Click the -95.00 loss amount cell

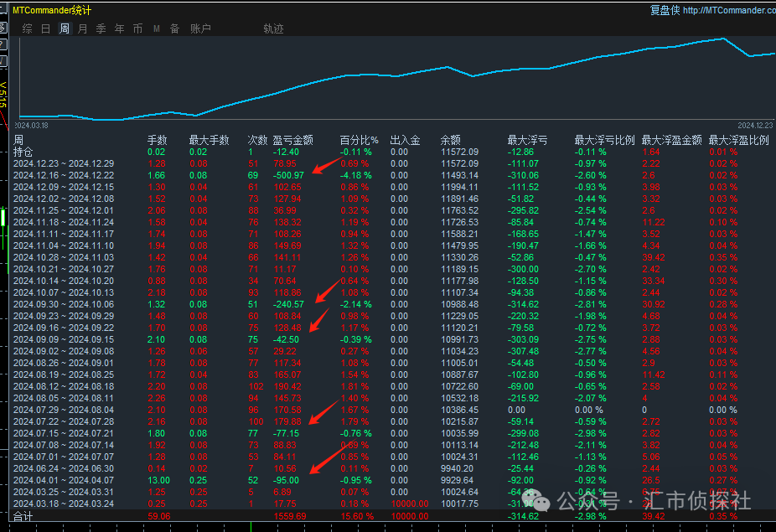[x=286, y=481]
